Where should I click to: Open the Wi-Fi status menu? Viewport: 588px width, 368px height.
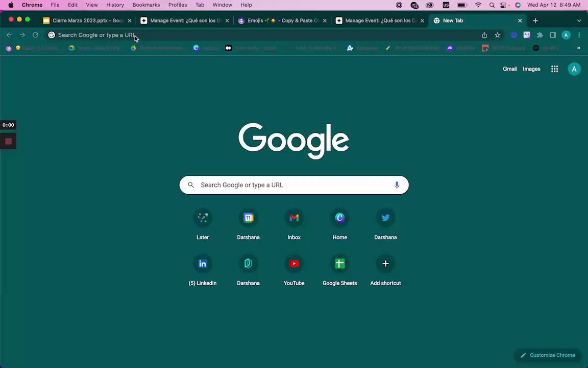(478, 5)
